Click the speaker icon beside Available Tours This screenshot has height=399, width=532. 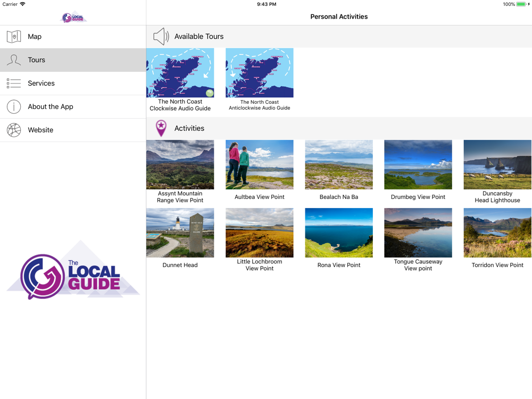pyautogui.click(x=161, y=36)
